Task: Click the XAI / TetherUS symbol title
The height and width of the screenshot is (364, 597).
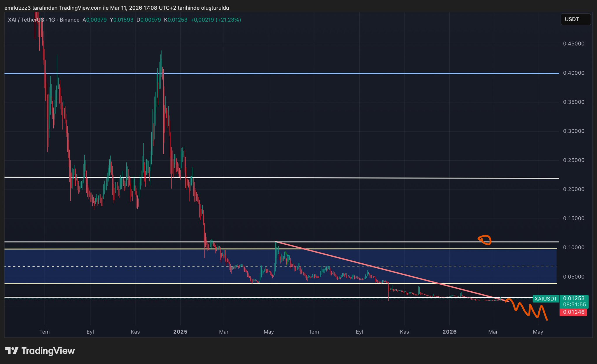Action: pos(26,20)
